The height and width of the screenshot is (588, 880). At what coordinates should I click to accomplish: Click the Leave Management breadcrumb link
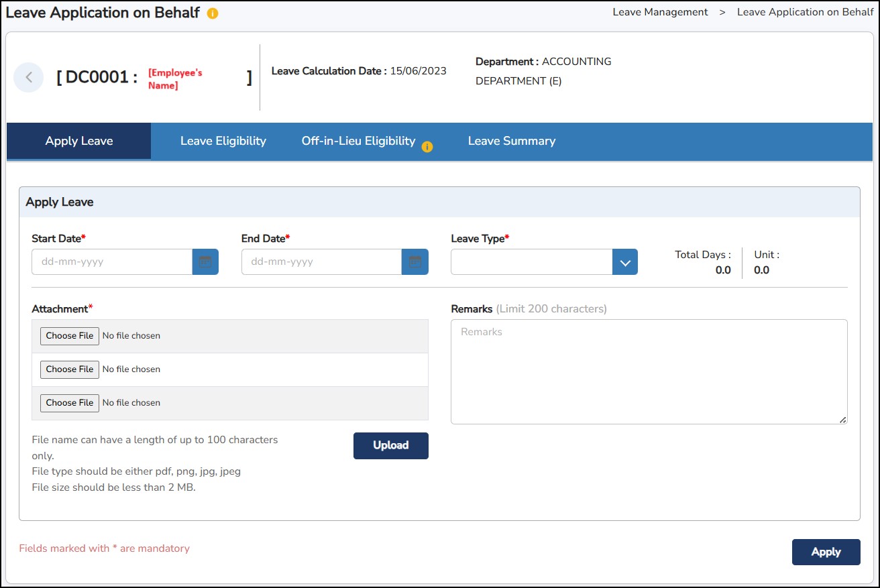[x=660, y=12]
